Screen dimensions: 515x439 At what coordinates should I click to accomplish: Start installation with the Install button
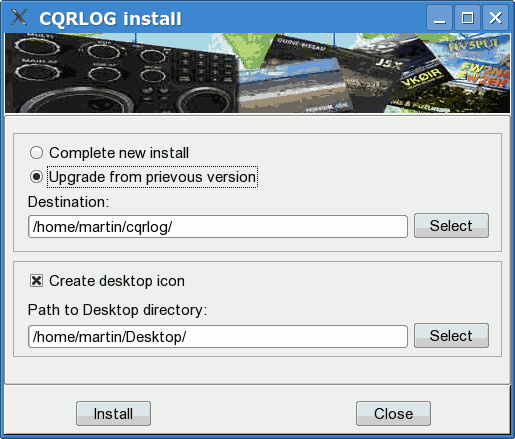(113, 414)
